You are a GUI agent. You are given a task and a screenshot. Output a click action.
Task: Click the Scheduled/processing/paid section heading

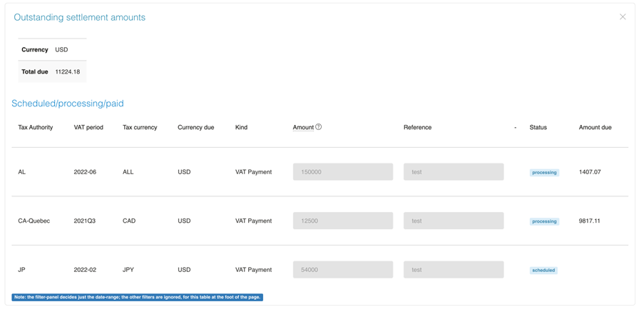(x=67, y=104)
